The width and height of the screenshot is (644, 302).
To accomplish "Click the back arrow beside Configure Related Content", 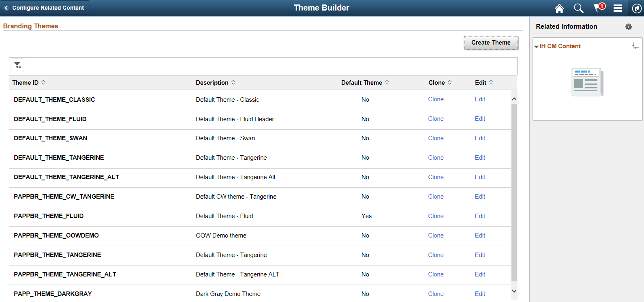I will click(x=6, y=8).
